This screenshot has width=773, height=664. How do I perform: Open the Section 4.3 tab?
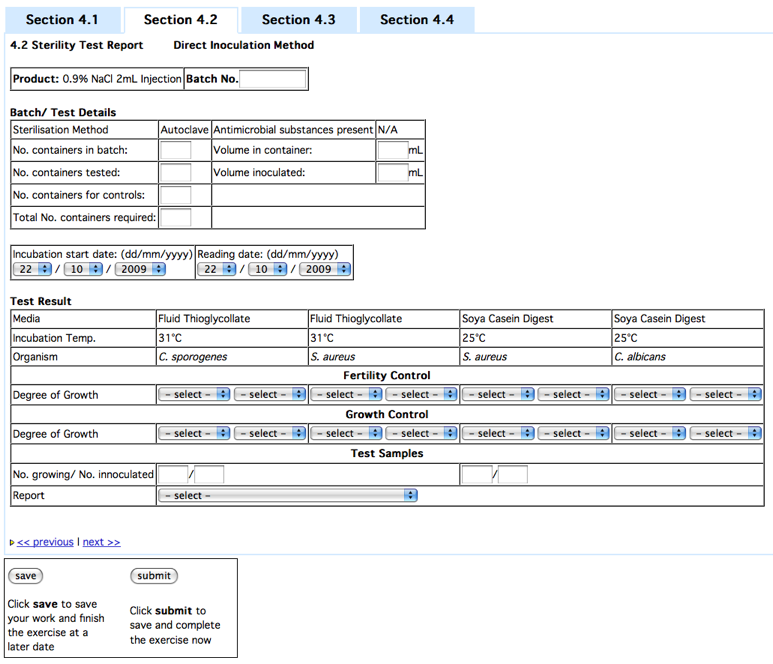click(x=298, y=20)
